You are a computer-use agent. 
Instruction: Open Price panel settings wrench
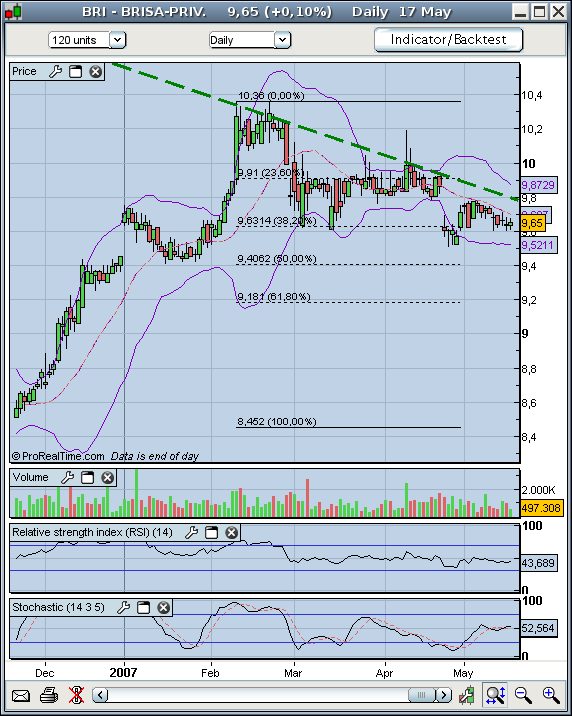pyautogui.click(x=56, y=72)
